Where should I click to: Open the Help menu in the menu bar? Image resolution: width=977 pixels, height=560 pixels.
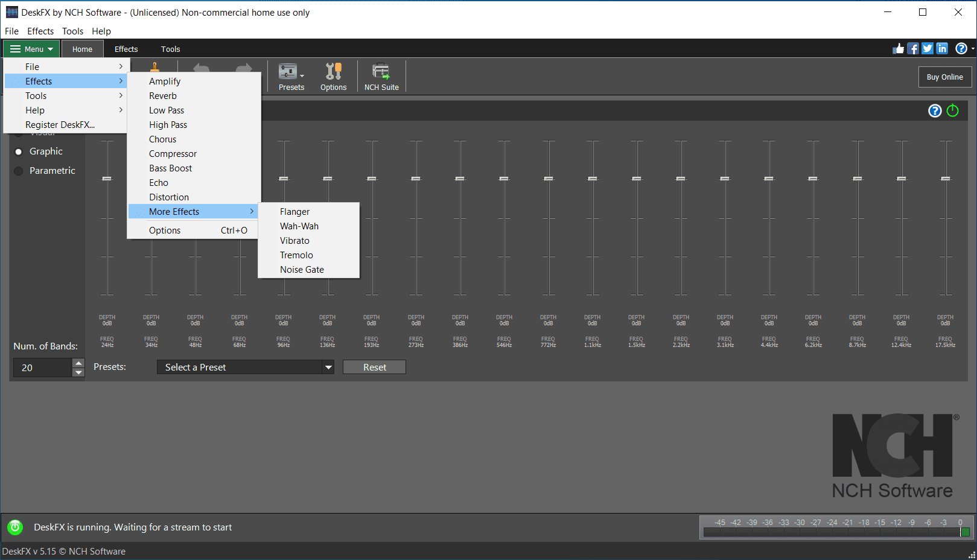(101, 31)
